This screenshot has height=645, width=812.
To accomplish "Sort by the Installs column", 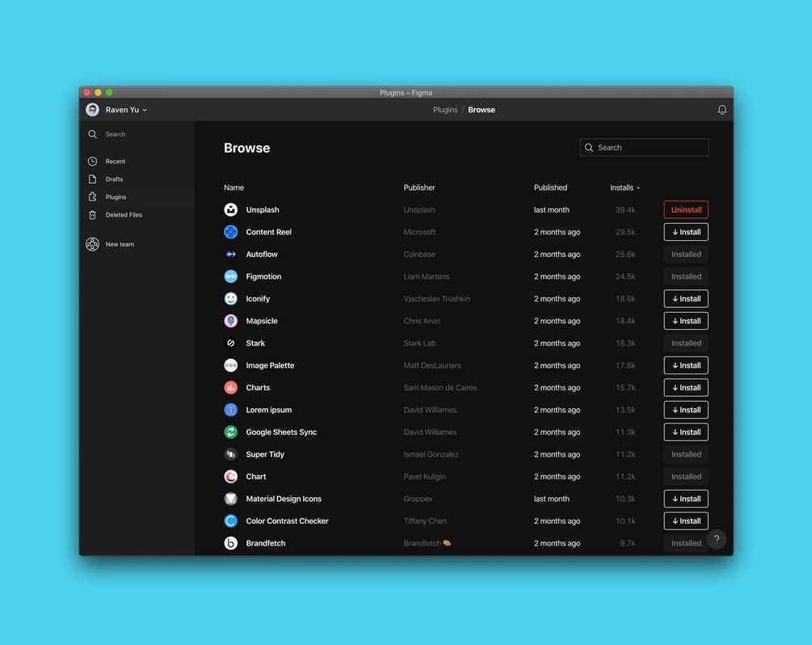I will (625, 188).
